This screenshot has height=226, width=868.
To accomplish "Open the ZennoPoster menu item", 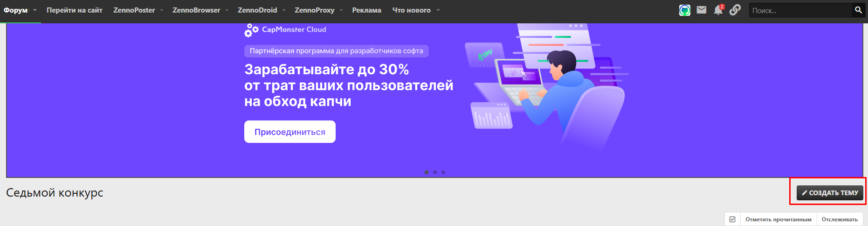I will [134, 10].
